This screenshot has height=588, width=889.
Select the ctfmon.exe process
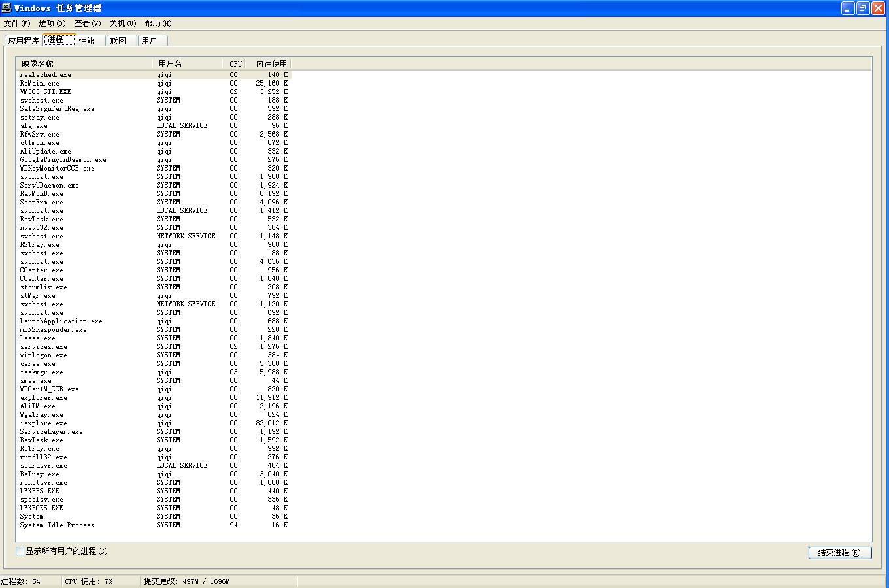pos(154,143)
